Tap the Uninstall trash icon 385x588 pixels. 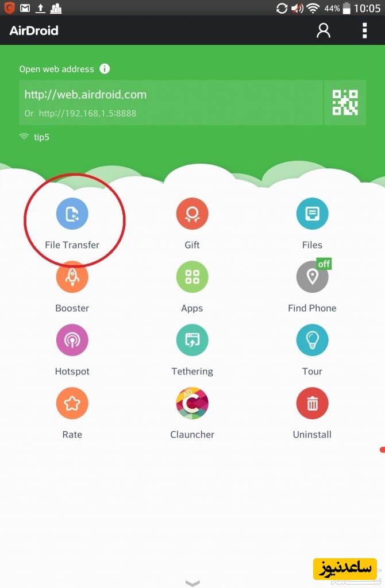(312, 403)
